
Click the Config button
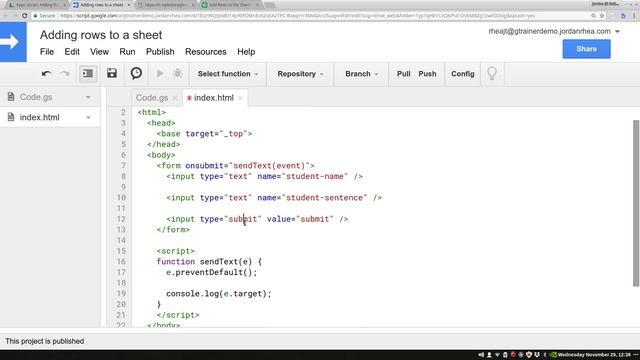[x=462, y=74]
